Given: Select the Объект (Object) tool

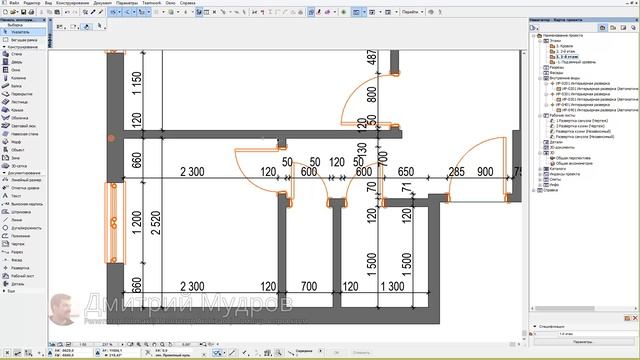Looking at the screenshot, I should 23,150.
